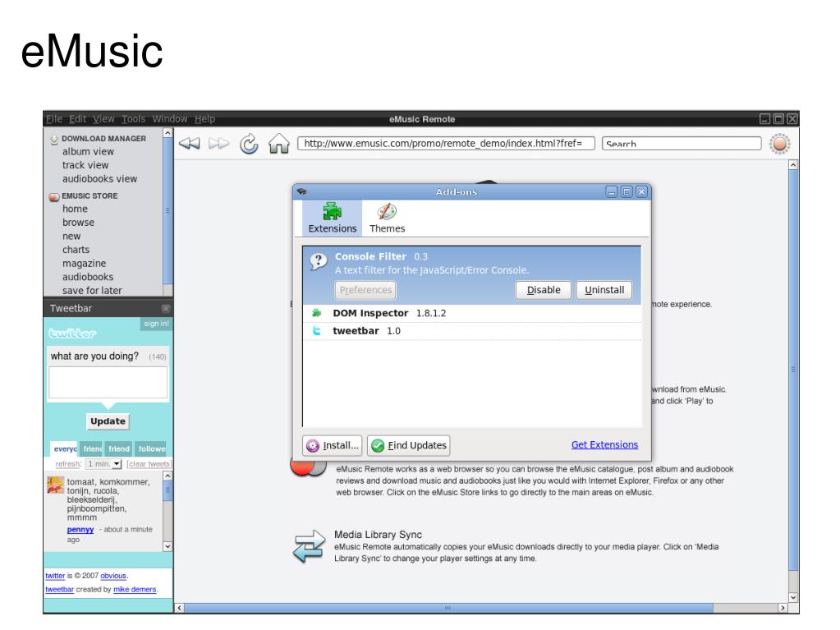Click the Preferences button
Screen dimensions: 840x630
click(x=365, y=290)
